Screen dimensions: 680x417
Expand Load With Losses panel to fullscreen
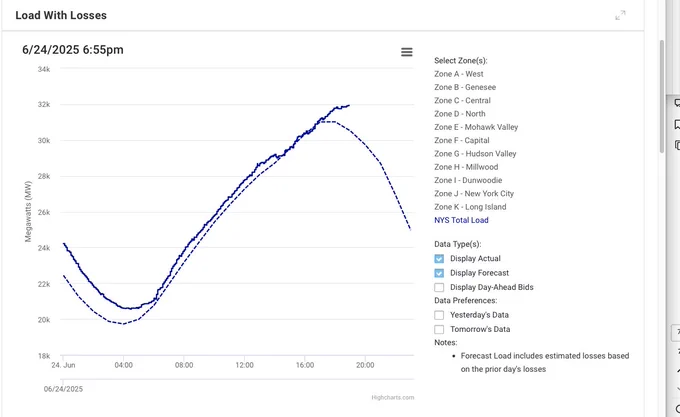point(620,15)
